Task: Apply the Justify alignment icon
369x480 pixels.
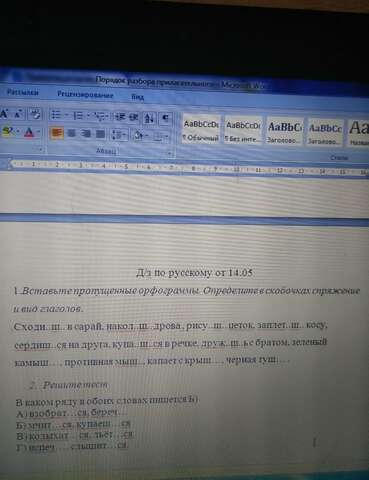Action: [100, 134]
